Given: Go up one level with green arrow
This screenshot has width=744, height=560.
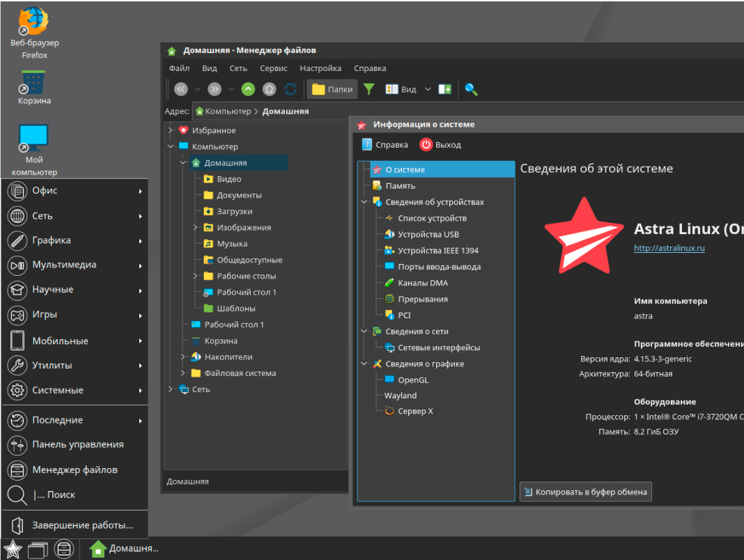Looking at the screenshot, I should [248, 89].
